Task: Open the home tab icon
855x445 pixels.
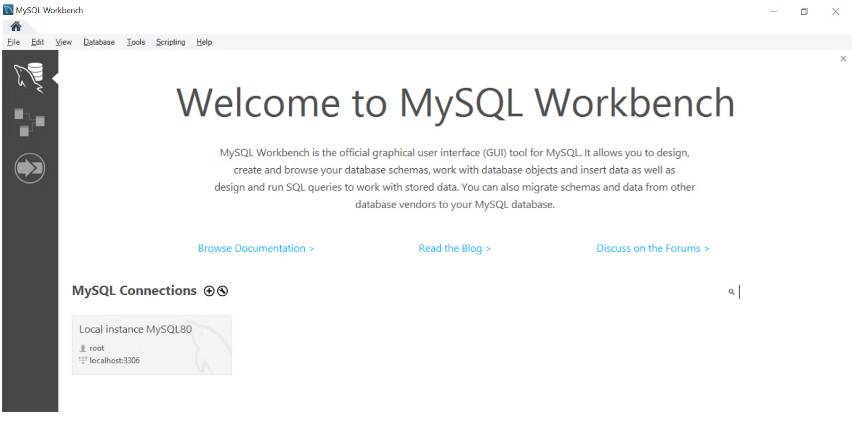Action: coord(16,26)
